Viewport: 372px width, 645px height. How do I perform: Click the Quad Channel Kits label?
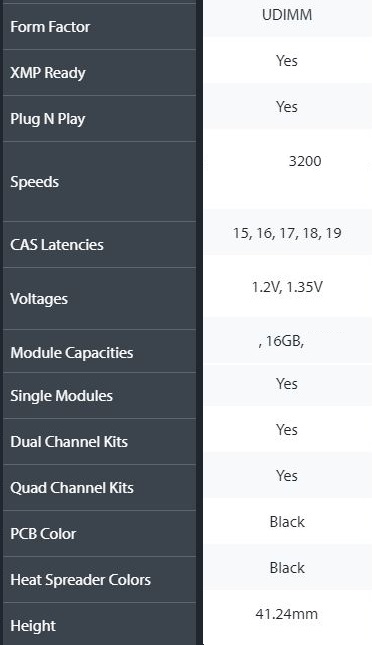72,488
